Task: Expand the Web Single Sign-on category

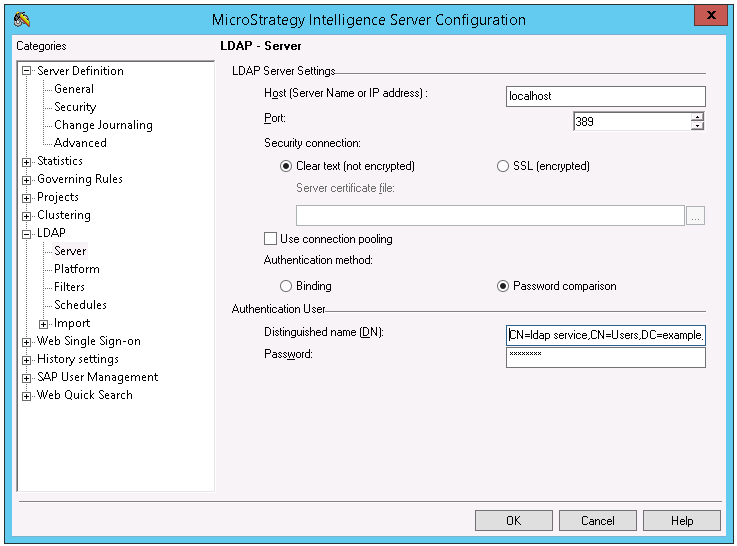Action: 27,342
